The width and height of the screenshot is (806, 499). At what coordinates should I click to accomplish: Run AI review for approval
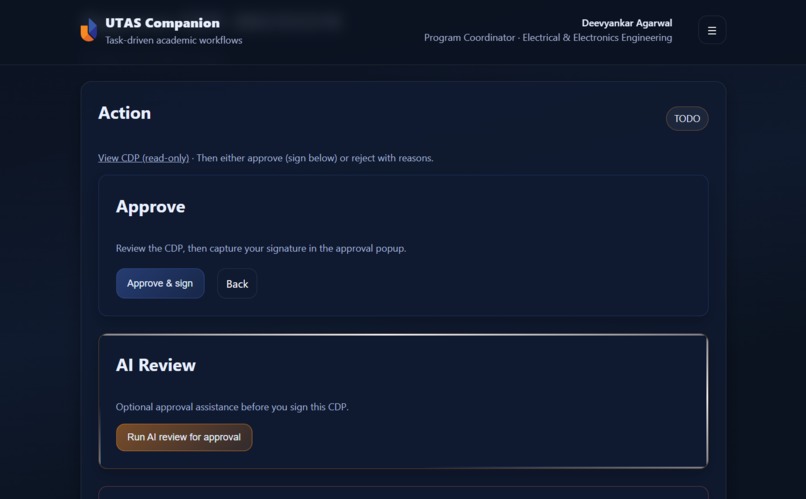click(x=184, y=437)
